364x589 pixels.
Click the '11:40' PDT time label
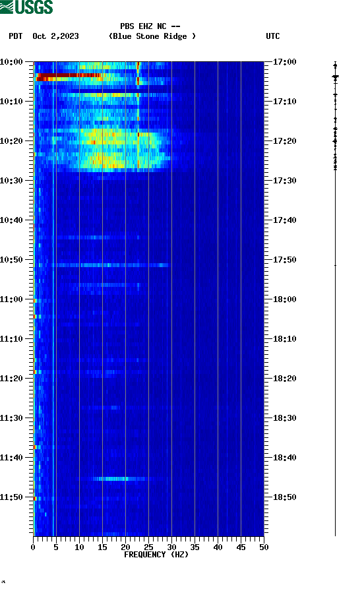(11, 458)
